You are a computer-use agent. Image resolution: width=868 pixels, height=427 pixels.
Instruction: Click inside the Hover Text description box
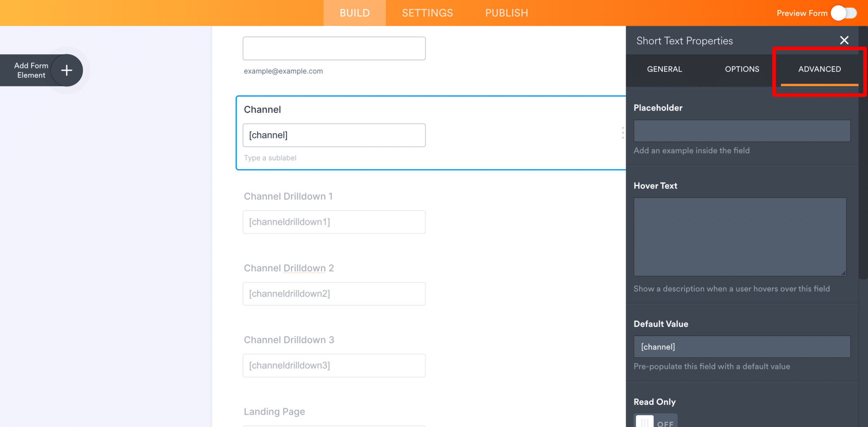click(x=739, y=237)
